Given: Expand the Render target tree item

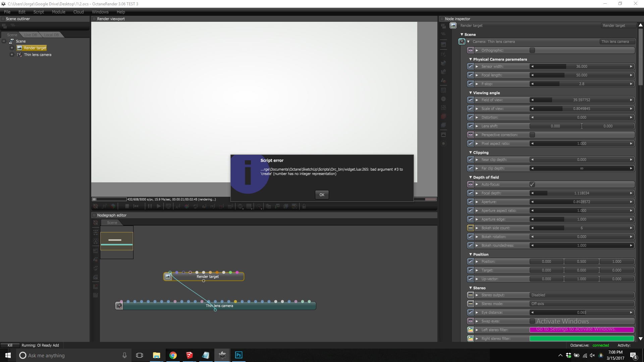Looking at the screenshot, I should (12, 48).
